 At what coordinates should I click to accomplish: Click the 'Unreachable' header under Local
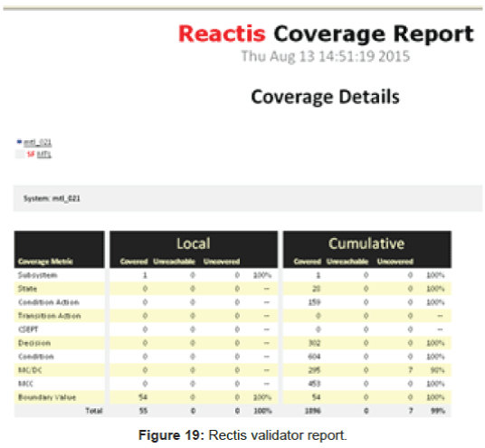174,262
